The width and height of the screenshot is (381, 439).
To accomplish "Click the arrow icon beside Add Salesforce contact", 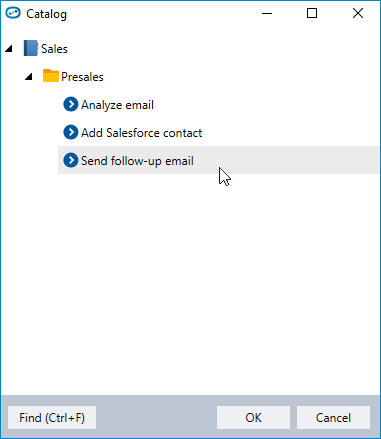I will point(71,132).
